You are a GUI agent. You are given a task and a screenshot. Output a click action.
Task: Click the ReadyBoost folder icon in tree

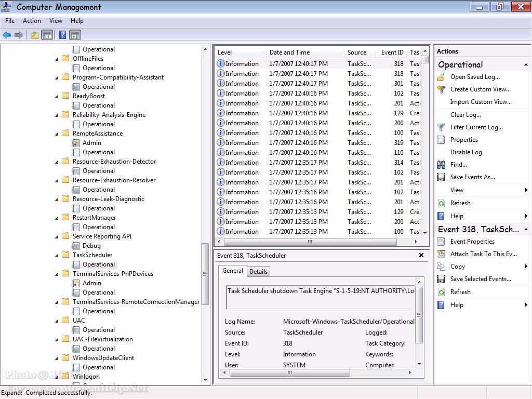pyautogui.click(x=66, y=96)
